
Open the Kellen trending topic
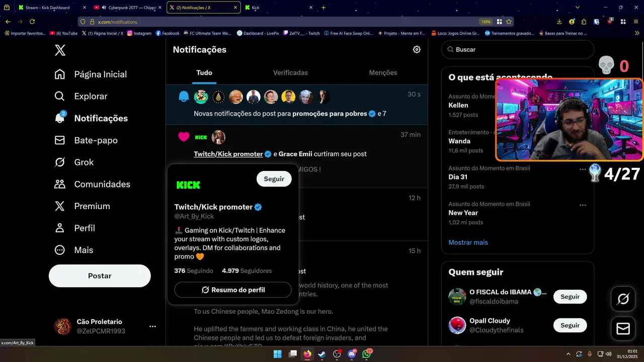coord(458,106)
